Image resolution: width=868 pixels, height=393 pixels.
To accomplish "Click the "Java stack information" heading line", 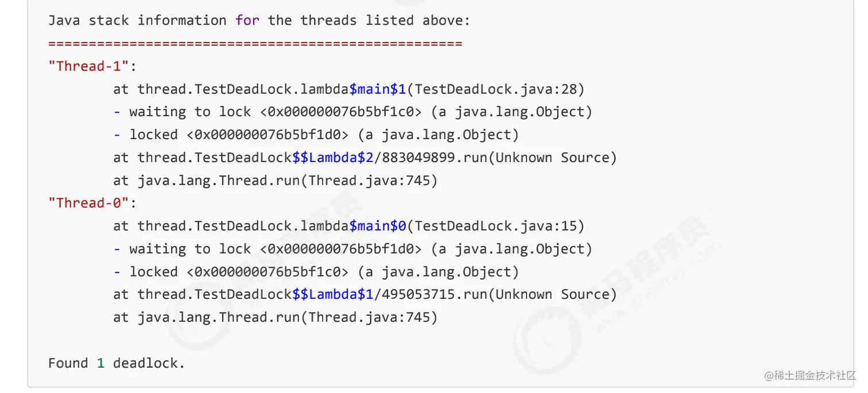I will coord(259,21).
